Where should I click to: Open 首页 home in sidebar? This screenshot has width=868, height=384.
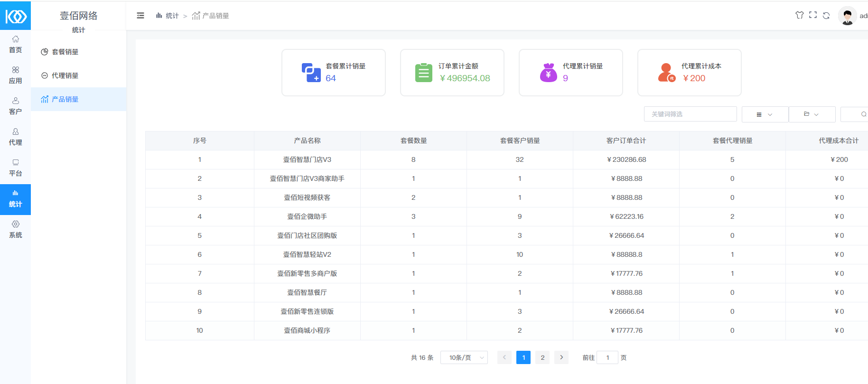15,44
